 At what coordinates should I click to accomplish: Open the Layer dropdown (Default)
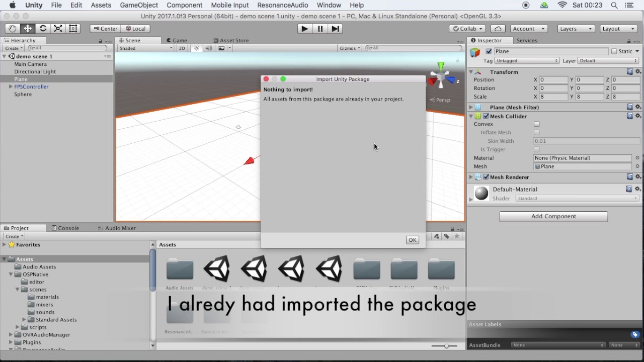point(608,60)
